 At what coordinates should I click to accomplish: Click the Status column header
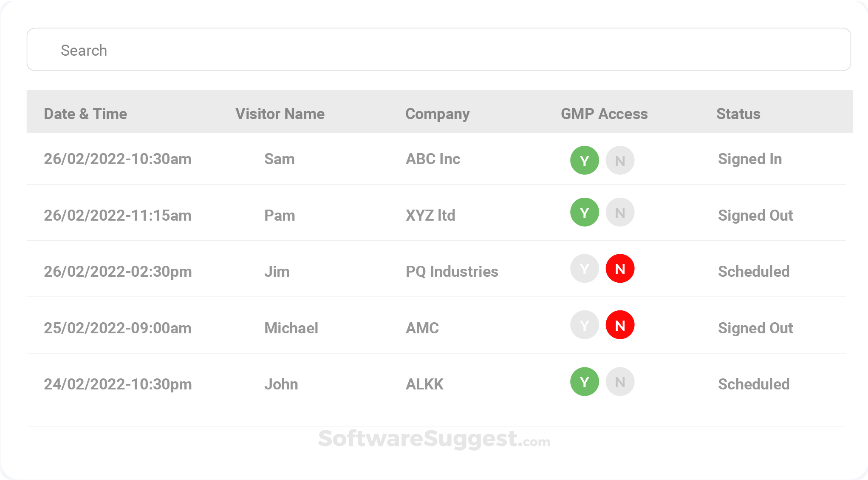(x=738, y=114)
